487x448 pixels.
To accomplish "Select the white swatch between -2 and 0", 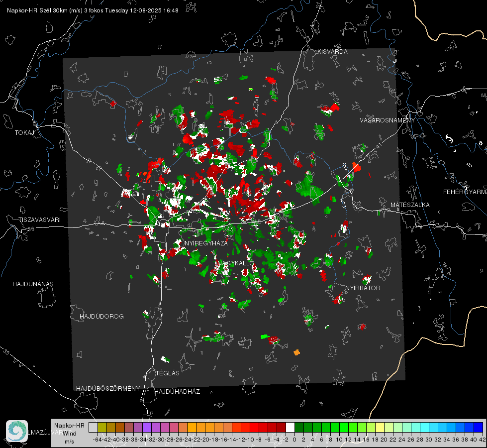I will 290,427.
